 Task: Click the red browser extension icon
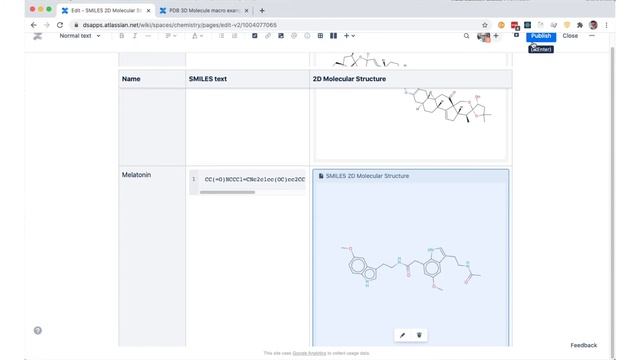coord(515,26)
